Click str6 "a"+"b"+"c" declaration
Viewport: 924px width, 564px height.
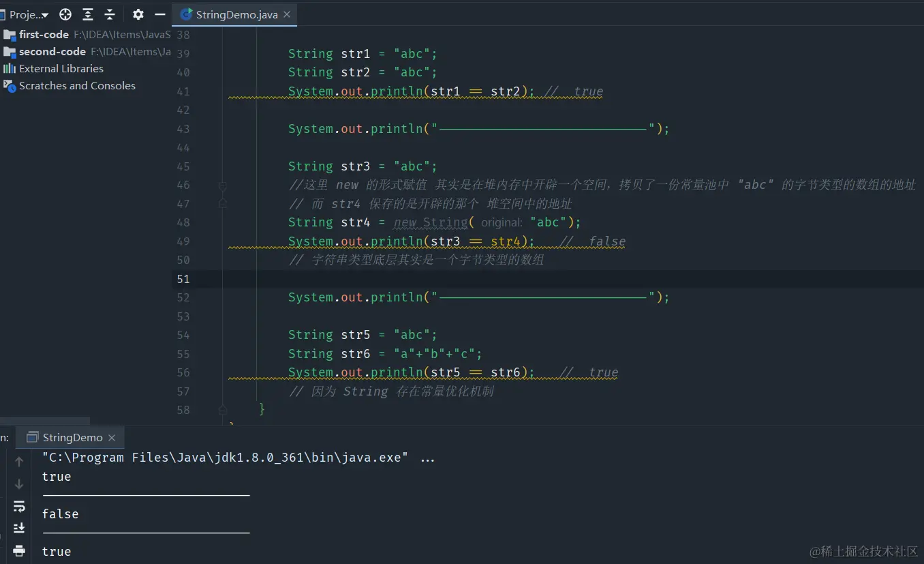click(x=385, y=354)
